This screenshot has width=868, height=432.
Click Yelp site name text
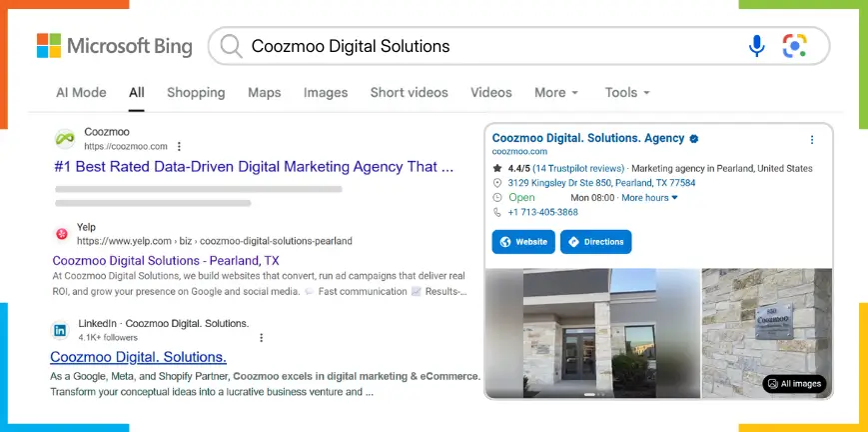pyautogui.click(x=86, y=227)
